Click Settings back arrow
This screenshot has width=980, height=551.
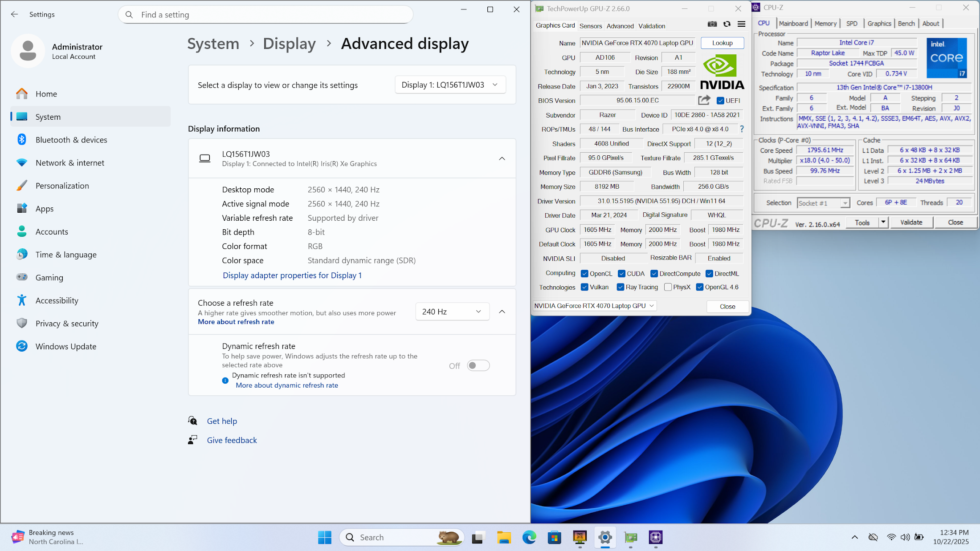tap(14, 14)
